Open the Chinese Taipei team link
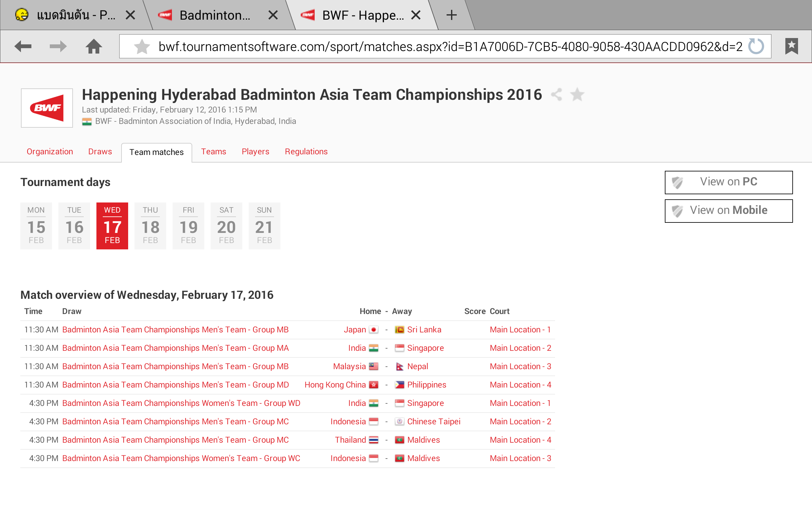This screenshot has height=507, width=812. (434, 421)
